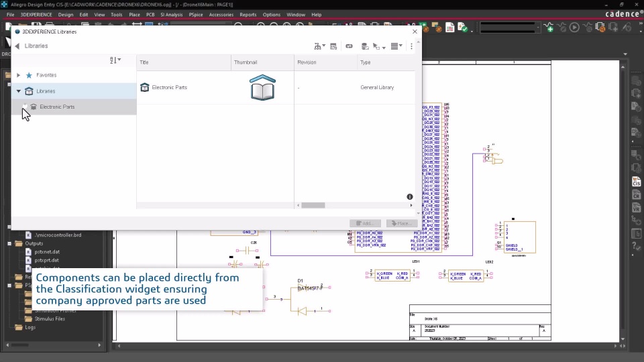The image size is (644, 362).
Task: Click the link icon in Libraries toolbar
Action: (x=349, y=46)
